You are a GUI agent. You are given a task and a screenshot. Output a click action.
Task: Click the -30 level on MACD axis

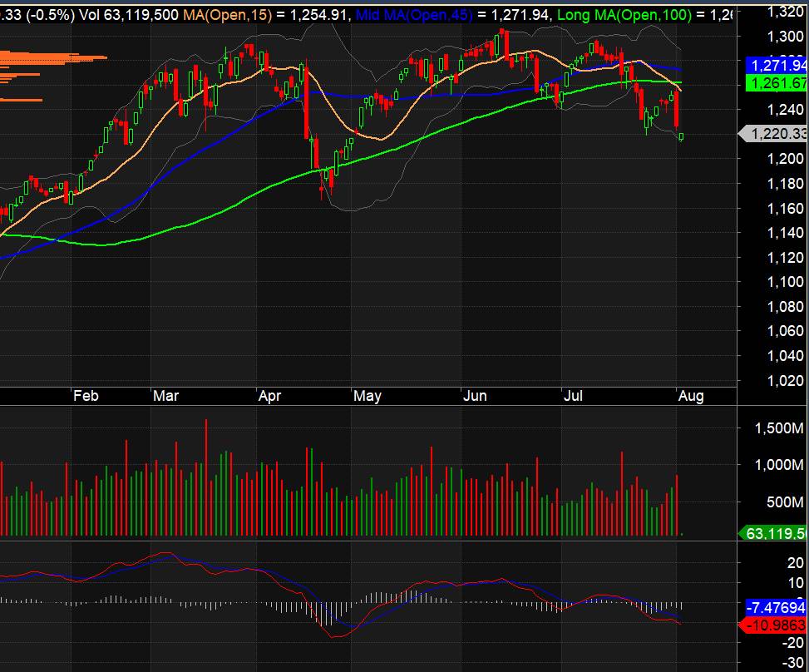(792, 663)
